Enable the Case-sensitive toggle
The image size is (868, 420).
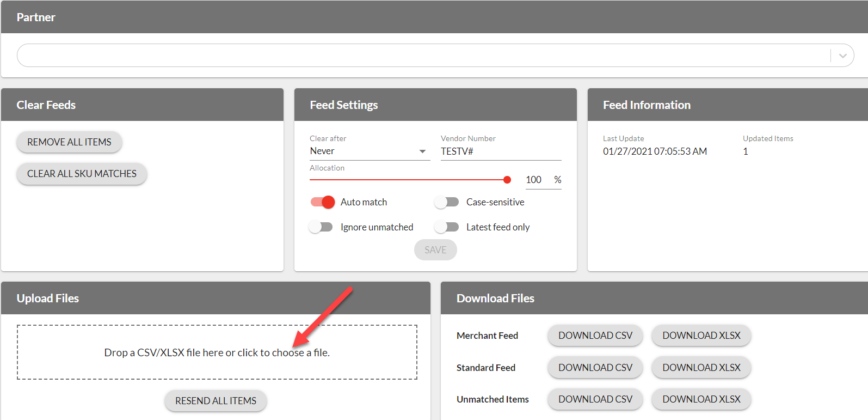[447, 202]
